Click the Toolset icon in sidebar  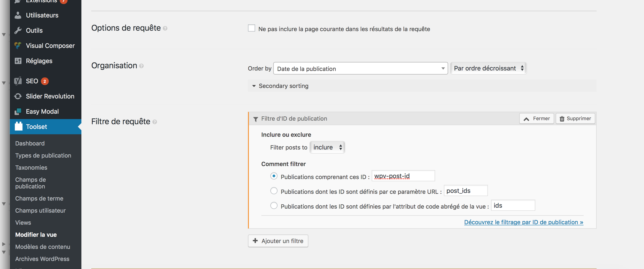click(x=19, y=126)
